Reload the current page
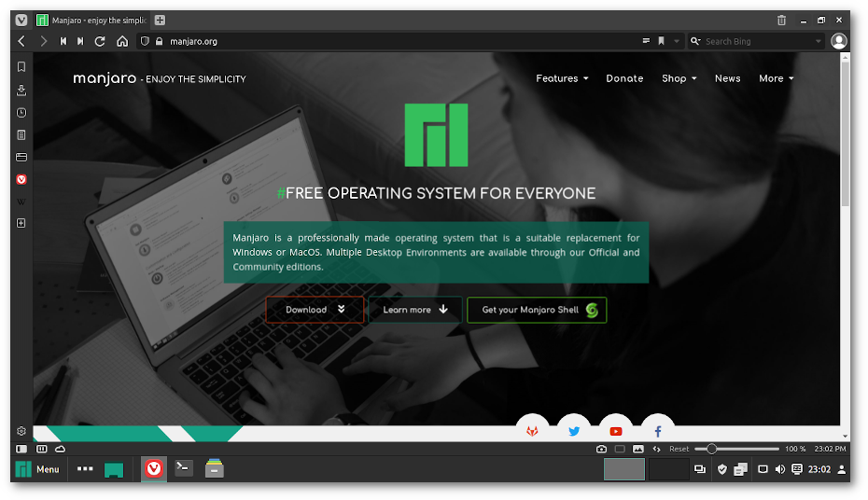868x500 pixels. 100,41
